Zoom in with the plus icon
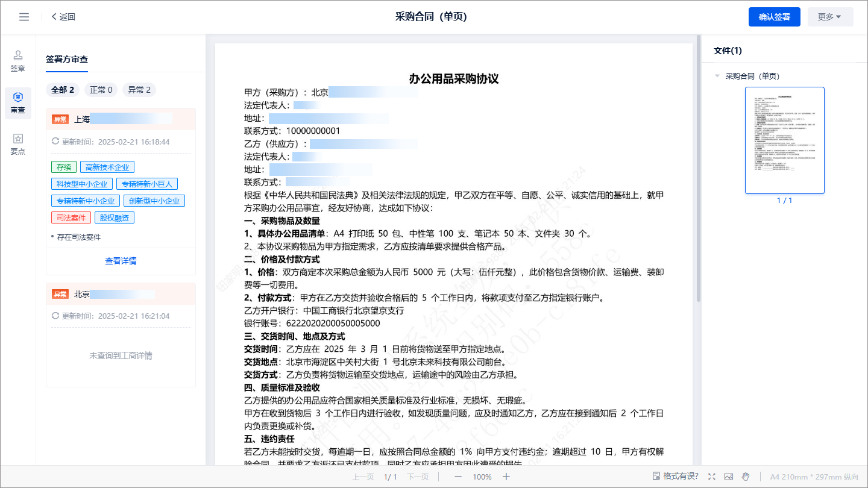 [x=506, y=477]
